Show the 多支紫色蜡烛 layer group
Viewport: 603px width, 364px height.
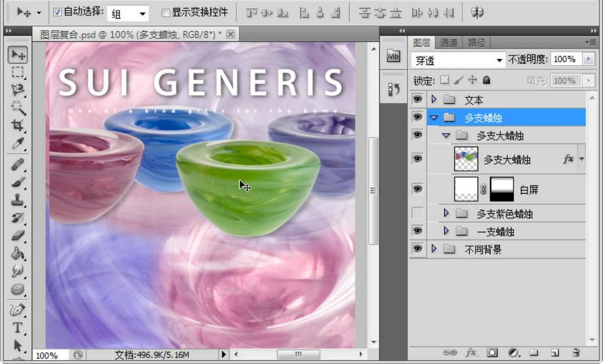point(417,213)
